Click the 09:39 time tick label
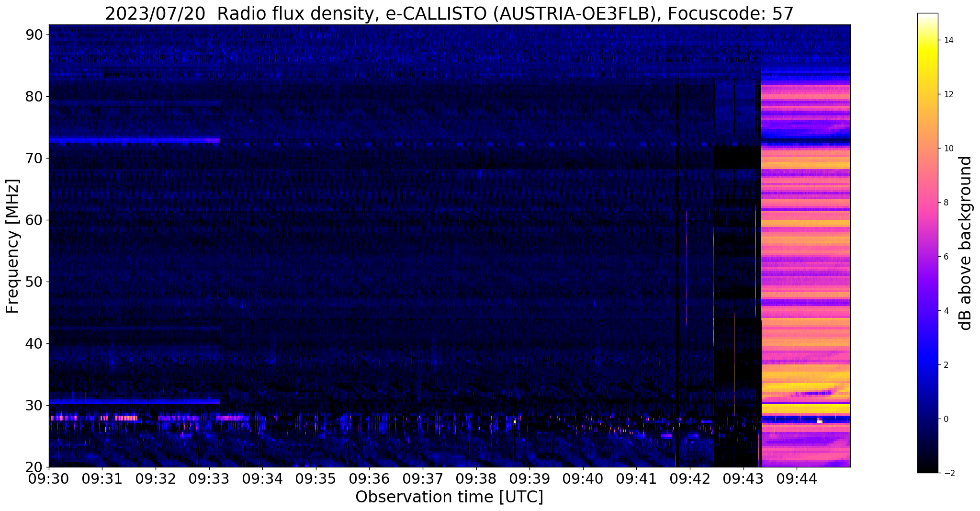The height and width of the screenshot is (511, 980). (529, 478)
